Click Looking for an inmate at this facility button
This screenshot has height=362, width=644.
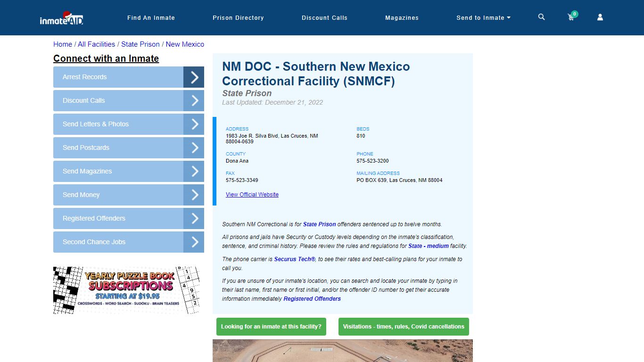[271, 327]
